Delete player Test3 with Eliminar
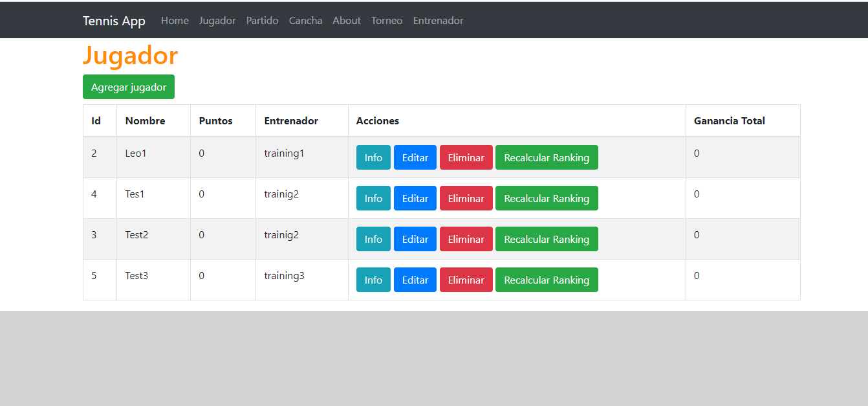This screenshot has height=406, width=868. point(466,280)
